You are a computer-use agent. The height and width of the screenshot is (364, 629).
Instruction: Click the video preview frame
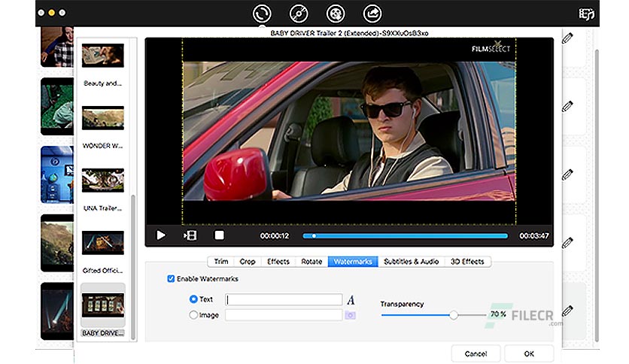tap(349, 131)
